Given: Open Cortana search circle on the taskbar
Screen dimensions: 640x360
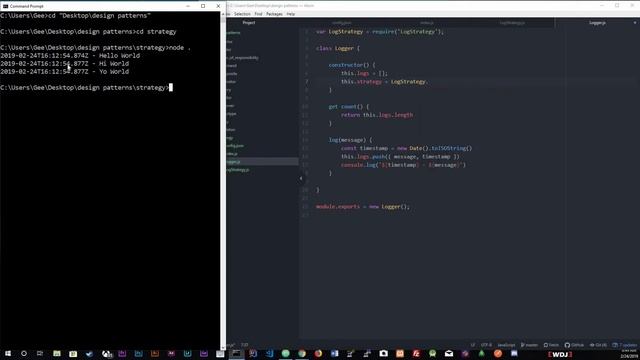Looking at the screenshot, I should pos(24,353).
